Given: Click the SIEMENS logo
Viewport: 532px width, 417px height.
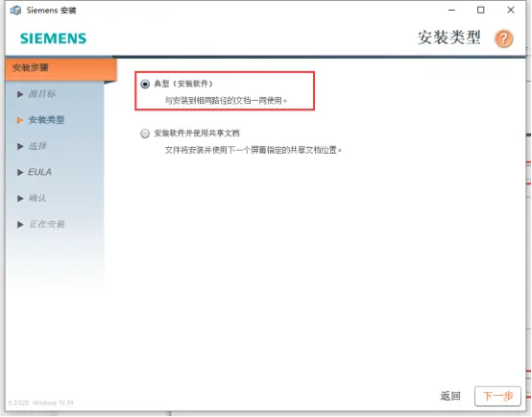Looking at the screenshot, I should click(x=53, y=38).
